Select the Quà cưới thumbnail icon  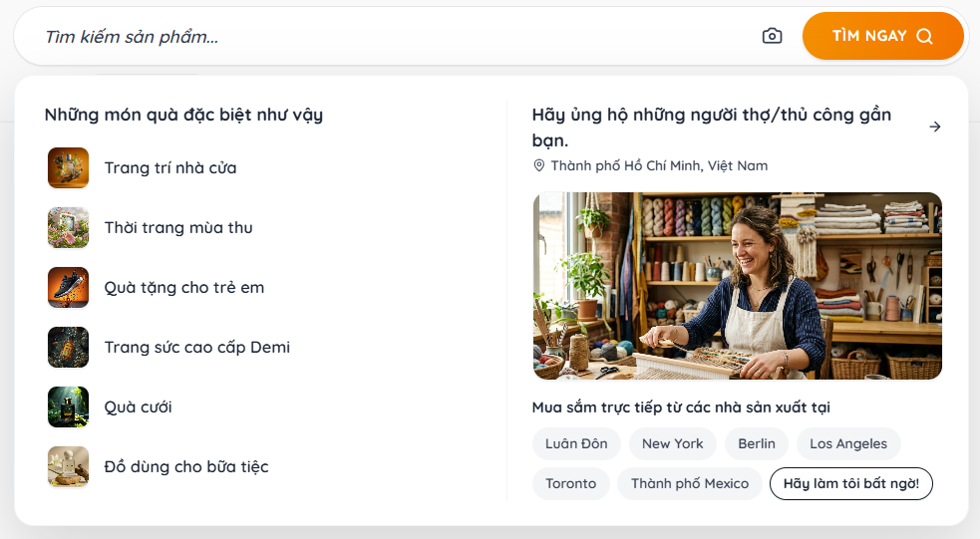pyautogui.click(x=68, y=407)
